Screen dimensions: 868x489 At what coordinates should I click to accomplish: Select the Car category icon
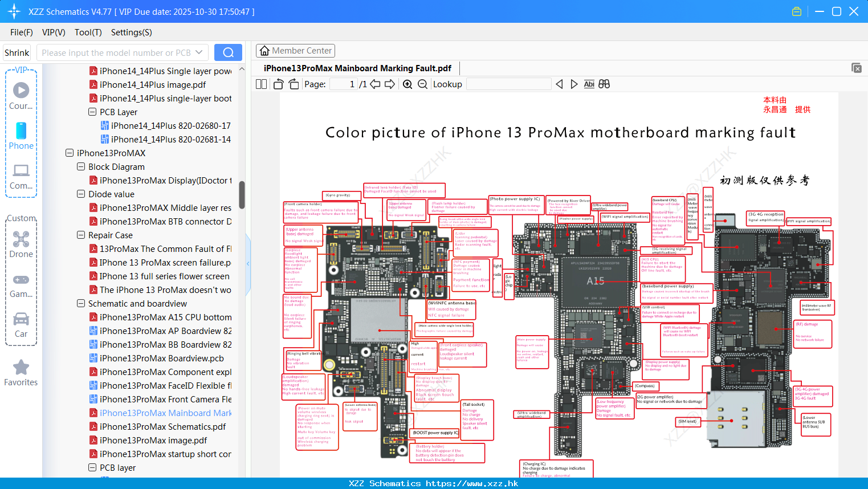tap(21, 325)
